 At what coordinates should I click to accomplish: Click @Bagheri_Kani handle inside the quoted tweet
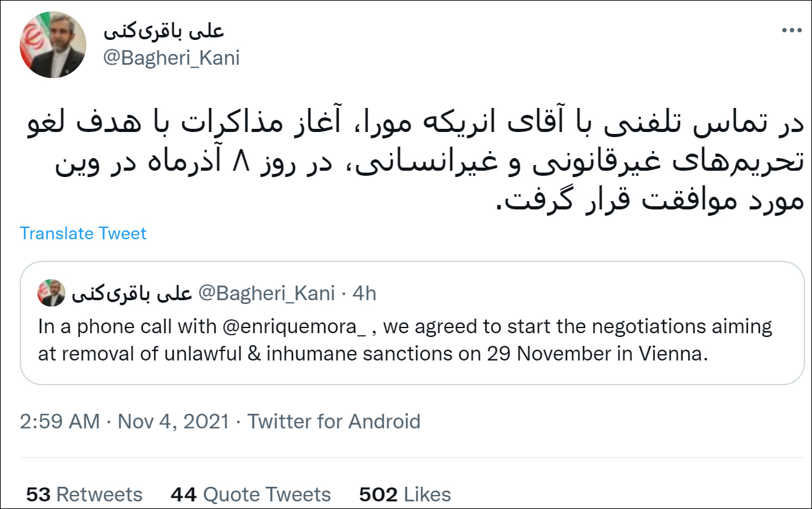(x=266, y=293)
